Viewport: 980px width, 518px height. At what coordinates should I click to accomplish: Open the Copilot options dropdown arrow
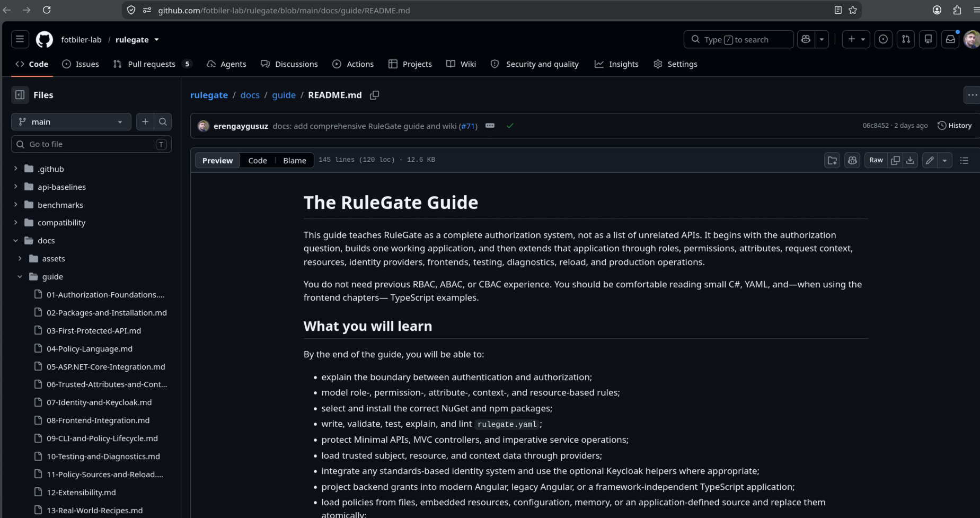click(x=822, y=39)
